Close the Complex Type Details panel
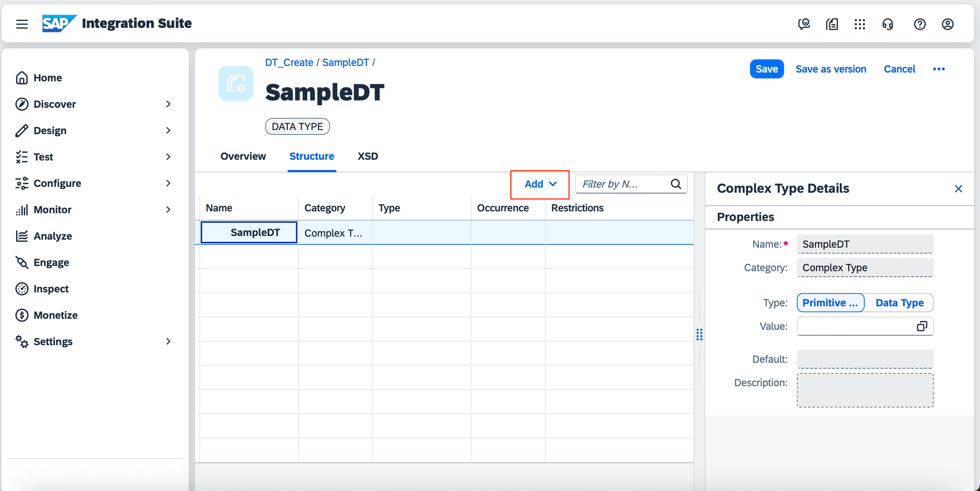Image resolution: width=980 pixels, height=491 pixels. point(958,189)
